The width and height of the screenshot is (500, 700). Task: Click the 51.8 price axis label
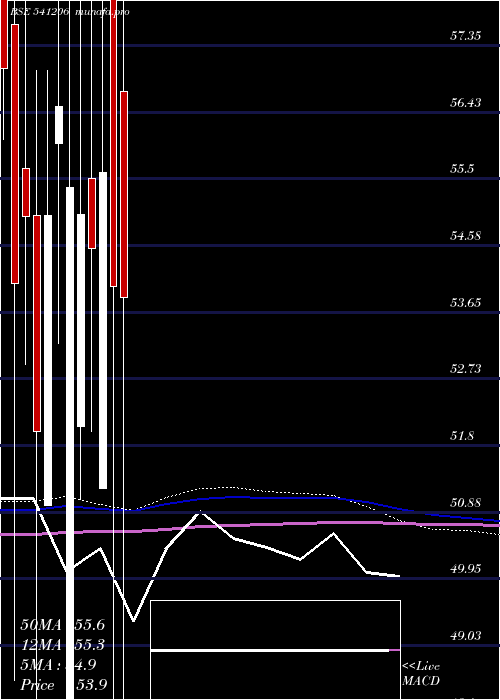[462, 435]
